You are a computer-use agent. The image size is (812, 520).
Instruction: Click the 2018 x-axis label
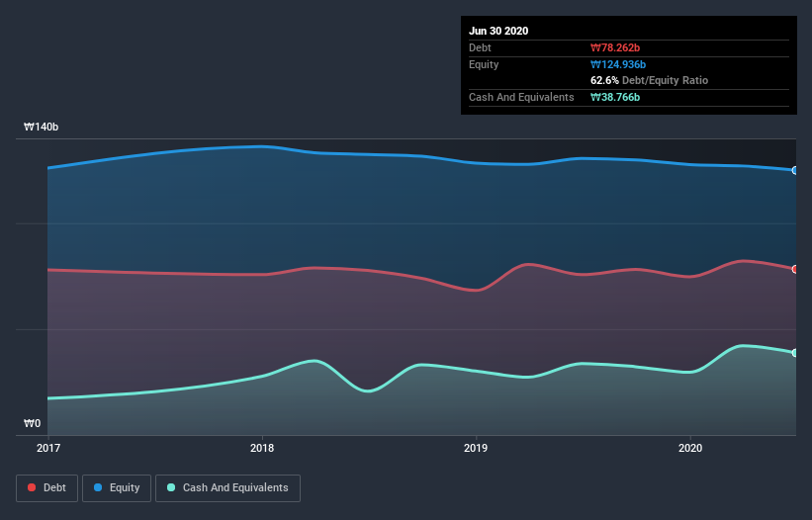coord(262,448)
